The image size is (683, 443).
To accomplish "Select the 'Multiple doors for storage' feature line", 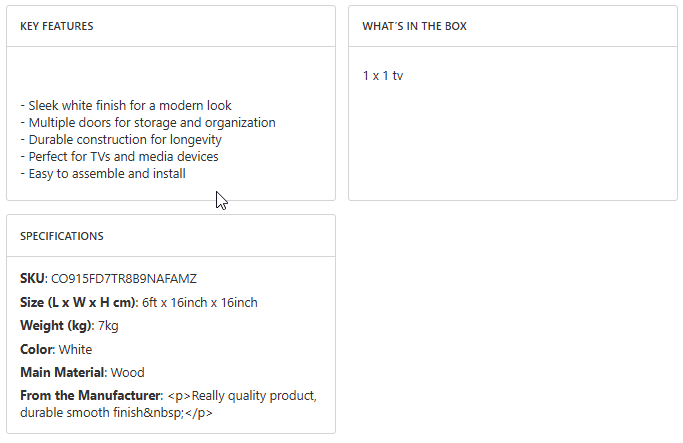I will pos(148,123).
